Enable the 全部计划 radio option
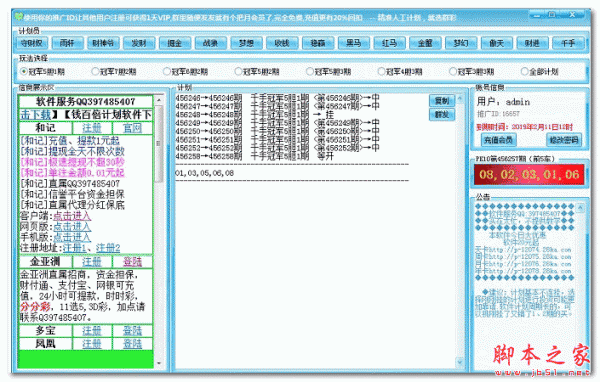The image size is (600, 382). click(x=540, y=72)
